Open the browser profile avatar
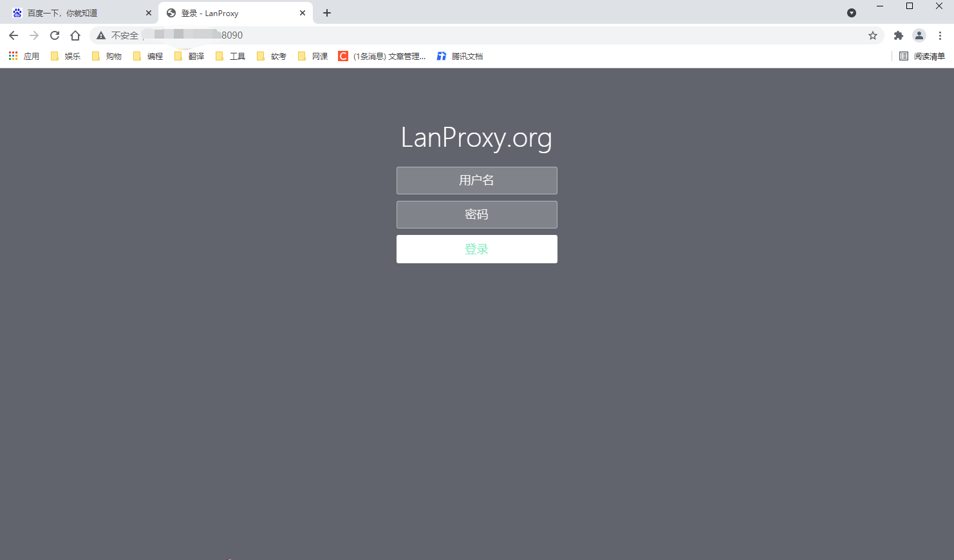 pyautogui.click(x=919, y=35)
